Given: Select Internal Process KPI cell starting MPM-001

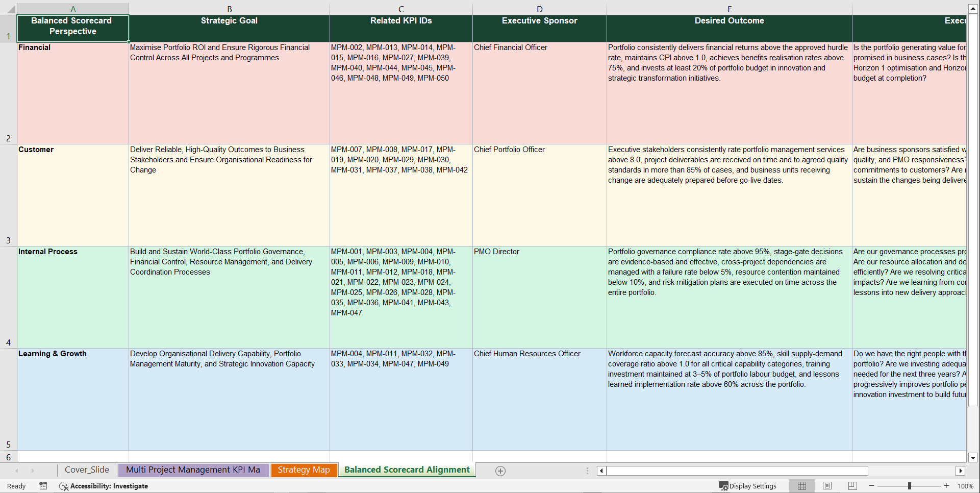Looking at the screenshot, I should click(x=401, y=297).
